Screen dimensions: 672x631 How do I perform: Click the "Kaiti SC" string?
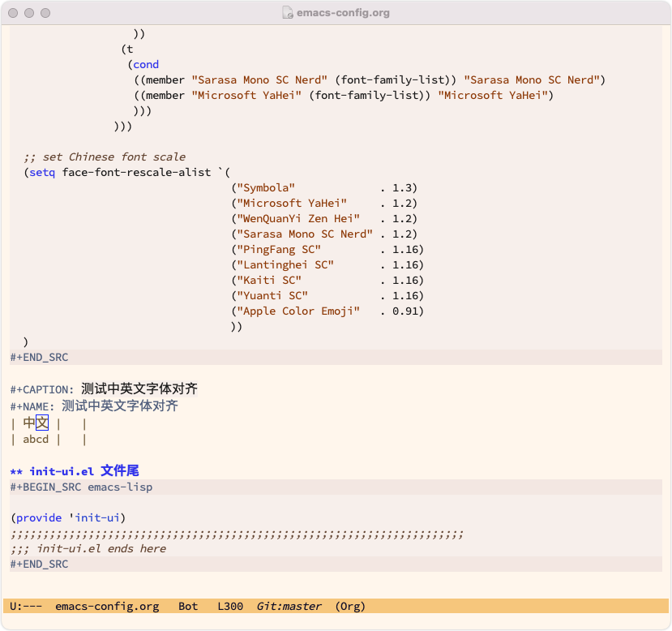(269, 281)
